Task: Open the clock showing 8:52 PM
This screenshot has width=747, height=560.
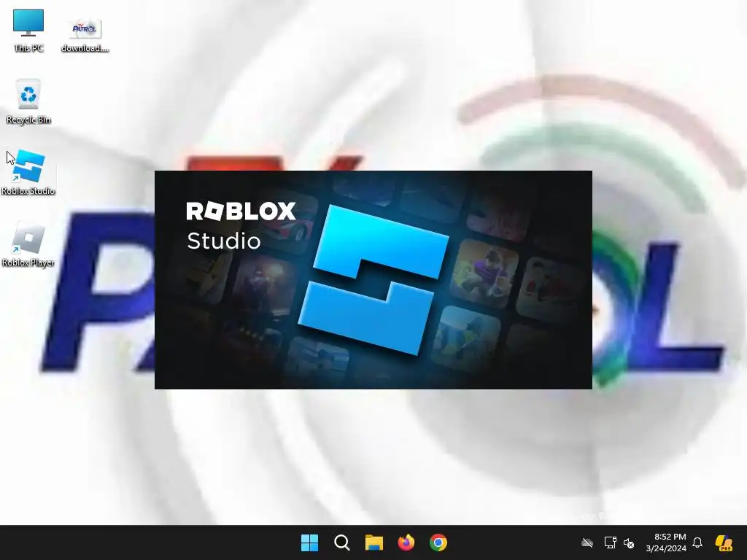Action: pyautogui.click(x=665, y=542)
